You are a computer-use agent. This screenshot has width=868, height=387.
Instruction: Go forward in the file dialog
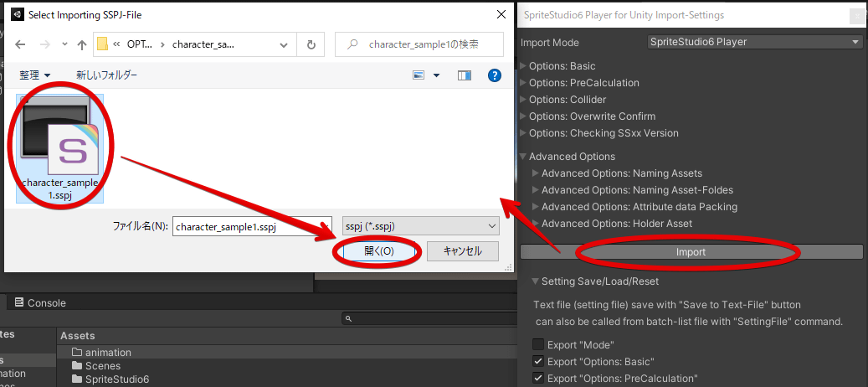click(46, 45)
